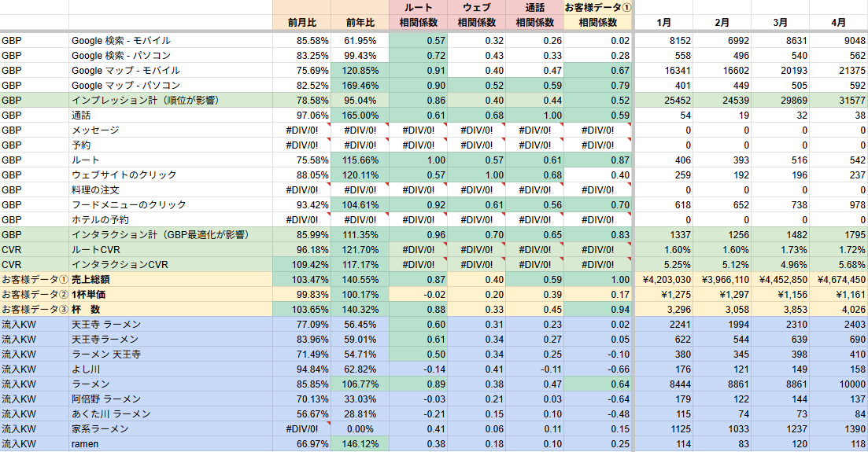This screenshot has width=868, height=452.
Task: Click the 146.12% 前年比 cell for ramen
Action: (x=360, y=444)
